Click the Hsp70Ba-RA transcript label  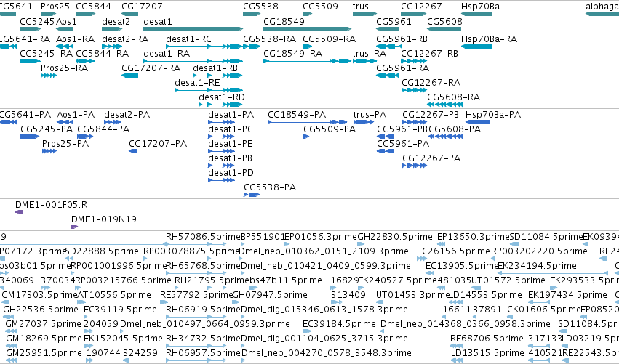[x=489, y=39]
